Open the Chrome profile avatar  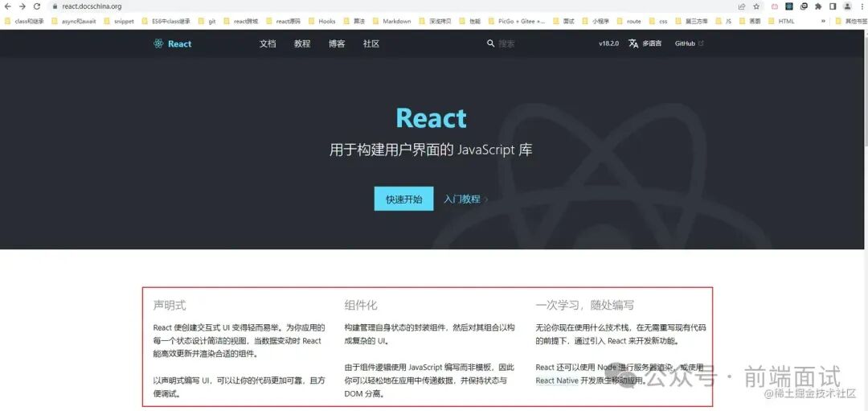pyautogui.click(x=847, y=6)
